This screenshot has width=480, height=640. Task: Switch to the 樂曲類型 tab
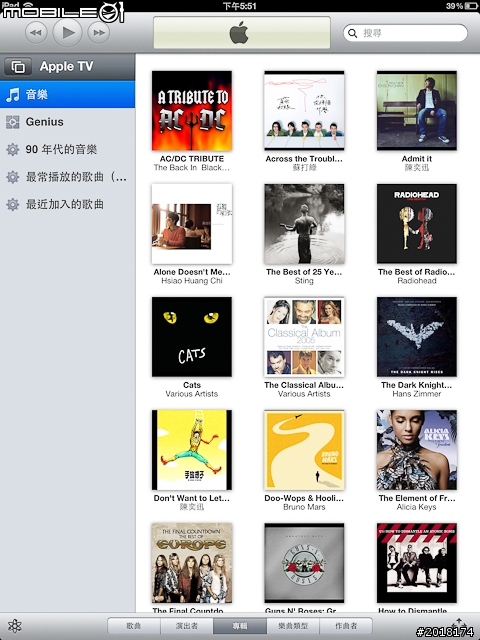tap(293, 626)
